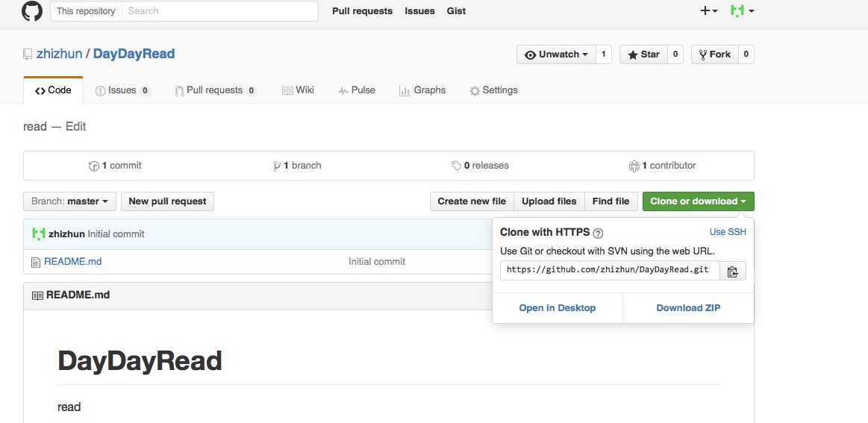Open the Unwatch dropdown
Image resolution: width=868 pixels, height=423 pixels.
[556, 54]
